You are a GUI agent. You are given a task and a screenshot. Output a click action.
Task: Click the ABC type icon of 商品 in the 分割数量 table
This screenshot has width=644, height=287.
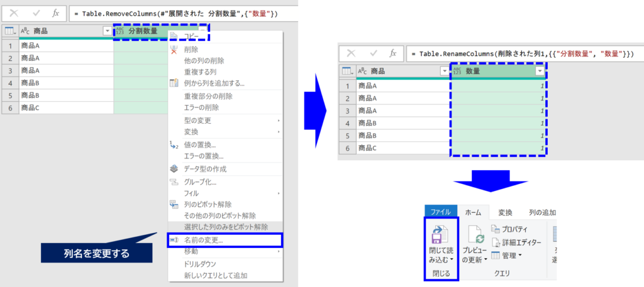25,31
